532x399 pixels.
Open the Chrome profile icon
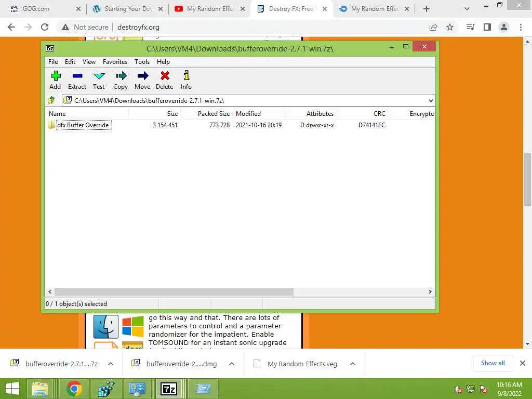point(504,27)
